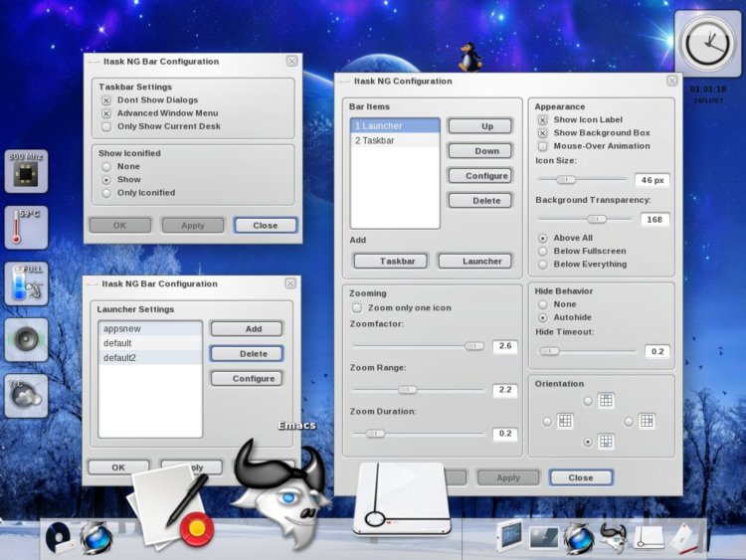The image size is (746, 560).
Task: Click the analog clock gadget
Action: pyautogui.click(x=707, y=44)
